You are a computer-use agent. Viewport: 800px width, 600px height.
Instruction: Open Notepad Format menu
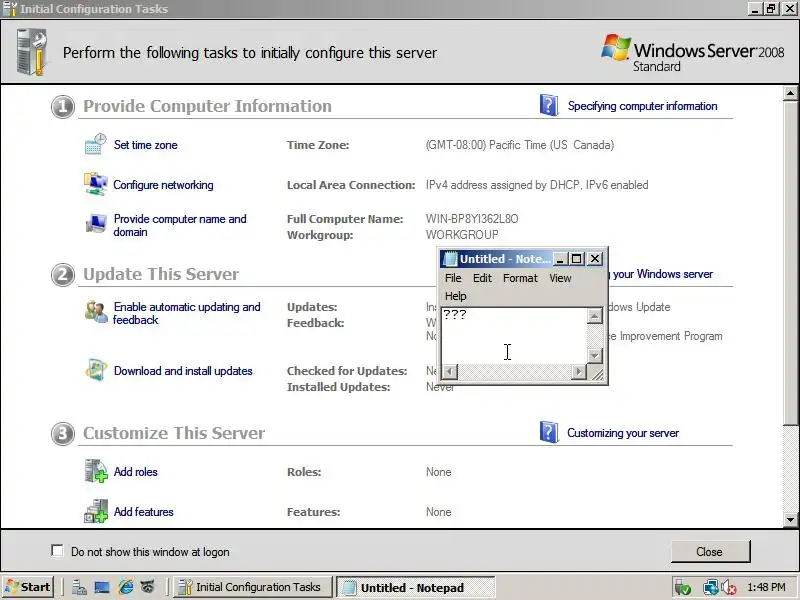pyautogui.click(x=520, y=278)
